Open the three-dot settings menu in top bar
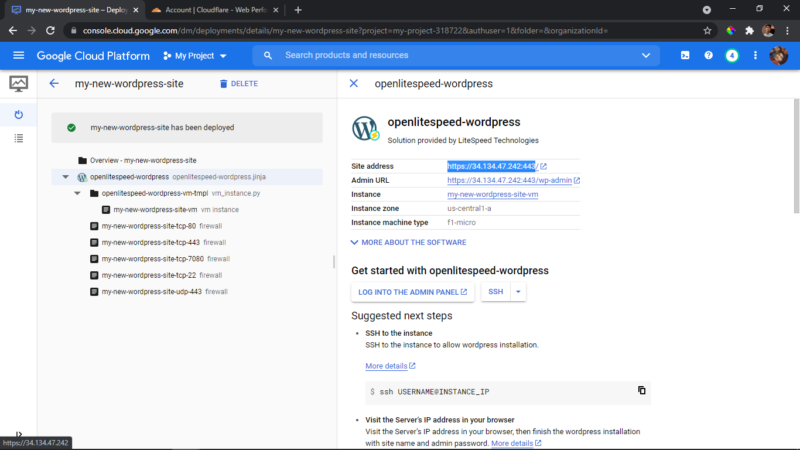 click(755, 55)
